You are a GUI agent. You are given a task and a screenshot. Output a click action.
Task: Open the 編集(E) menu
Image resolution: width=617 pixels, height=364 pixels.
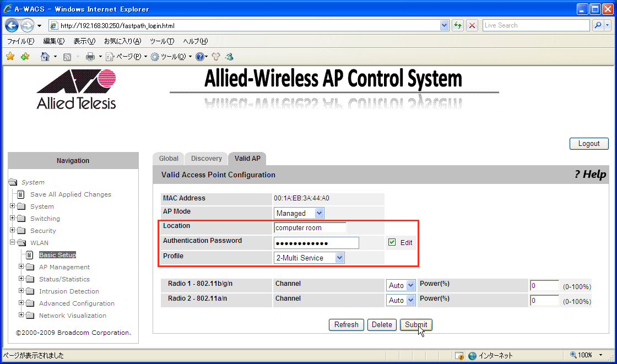54,41
